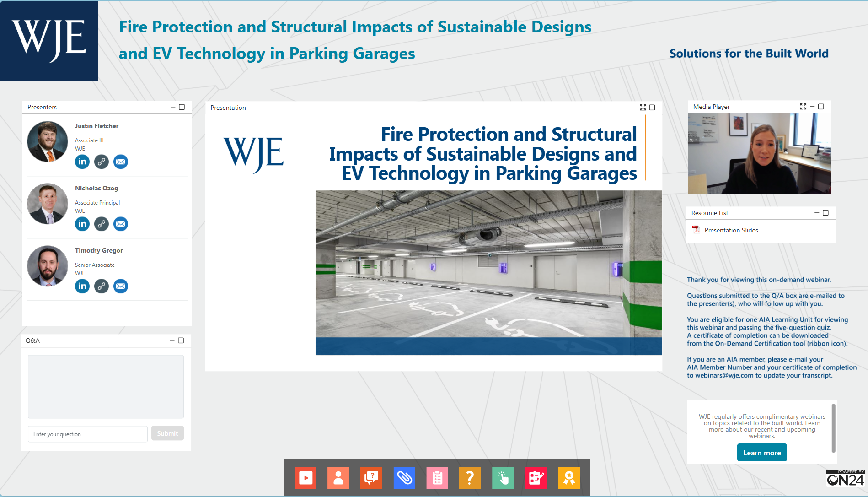The height and width of the screenshot is (497, 868).
Task: Maximize the Presenters panel
Action: [182, 107]
